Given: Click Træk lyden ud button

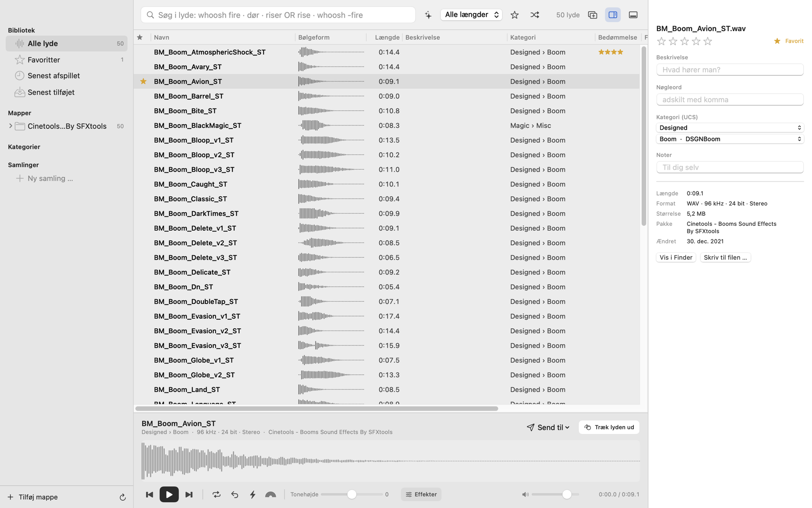Looking at the screenshot, I should (609, 427).
